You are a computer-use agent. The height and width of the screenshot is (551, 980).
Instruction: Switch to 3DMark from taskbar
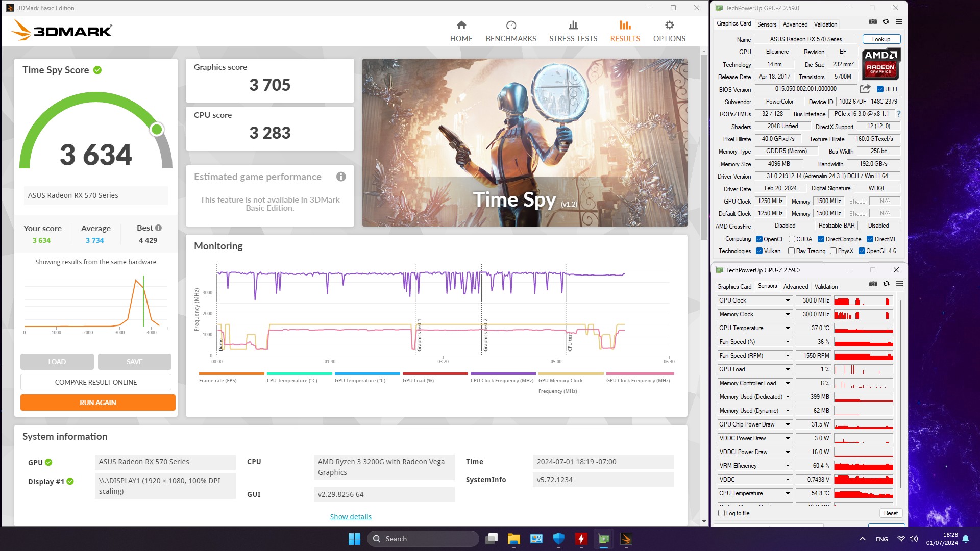point(626,539)
